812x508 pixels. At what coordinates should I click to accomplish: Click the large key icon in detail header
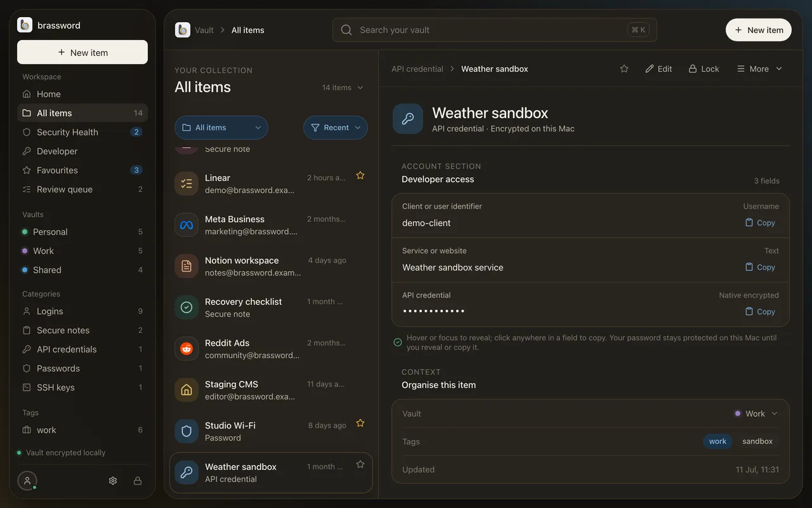[x=408, y=119]
